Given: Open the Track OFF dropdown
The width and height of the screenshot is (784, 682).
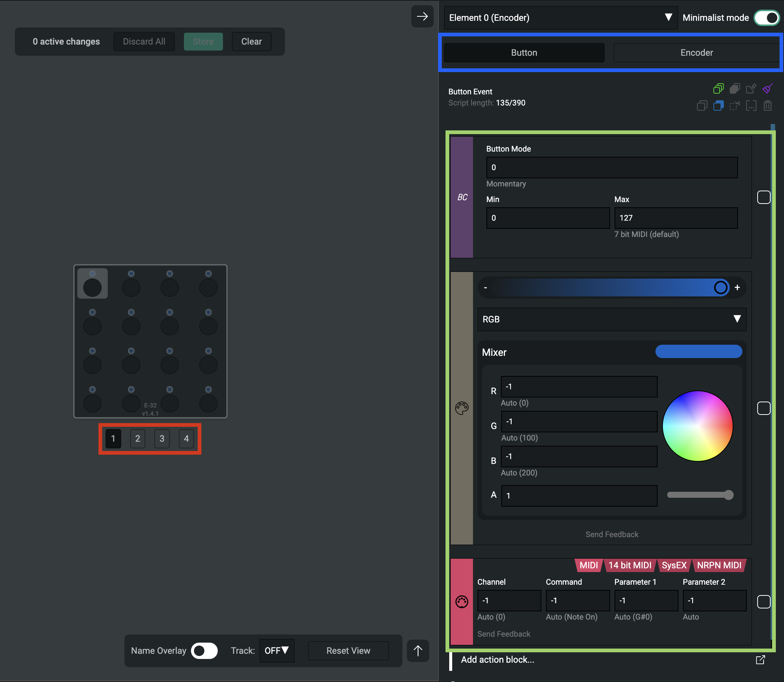Looking at the screenshot, I should 277,651.
